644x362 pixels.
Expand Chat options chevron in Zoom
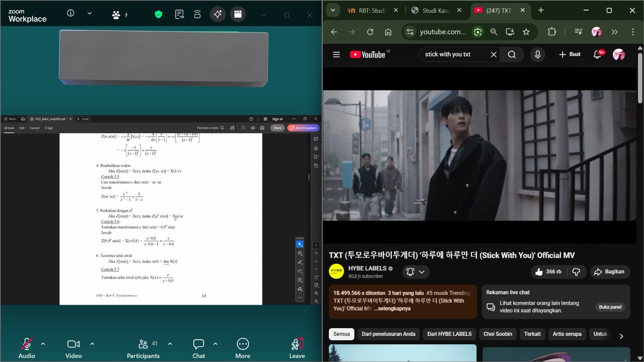[x=215, y=344]
